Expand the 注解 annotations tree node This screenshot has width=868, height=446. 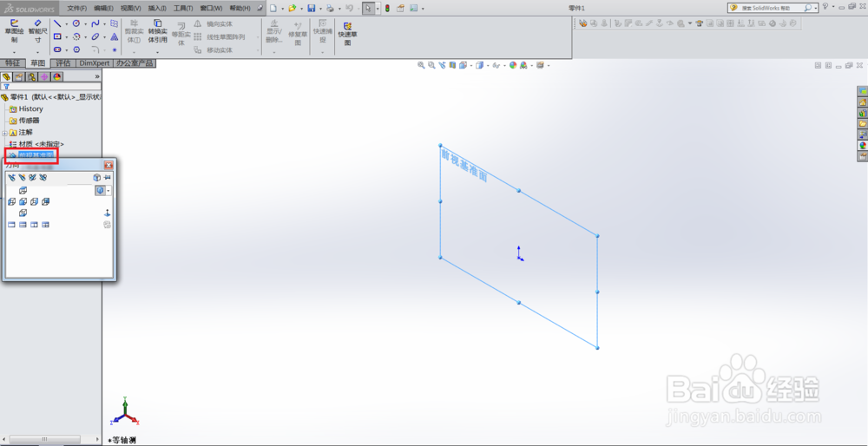point(5,133)
